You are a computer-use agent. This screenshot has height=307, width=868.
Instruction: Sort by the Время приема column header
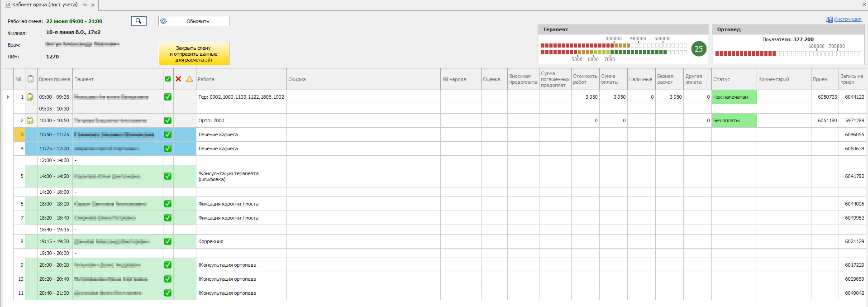tap(54, 79)
